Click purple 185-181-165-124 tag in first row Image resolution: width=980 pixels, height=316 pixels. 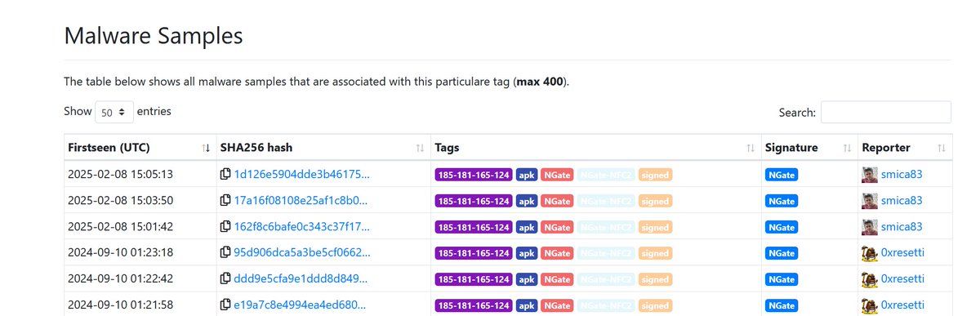474,175
